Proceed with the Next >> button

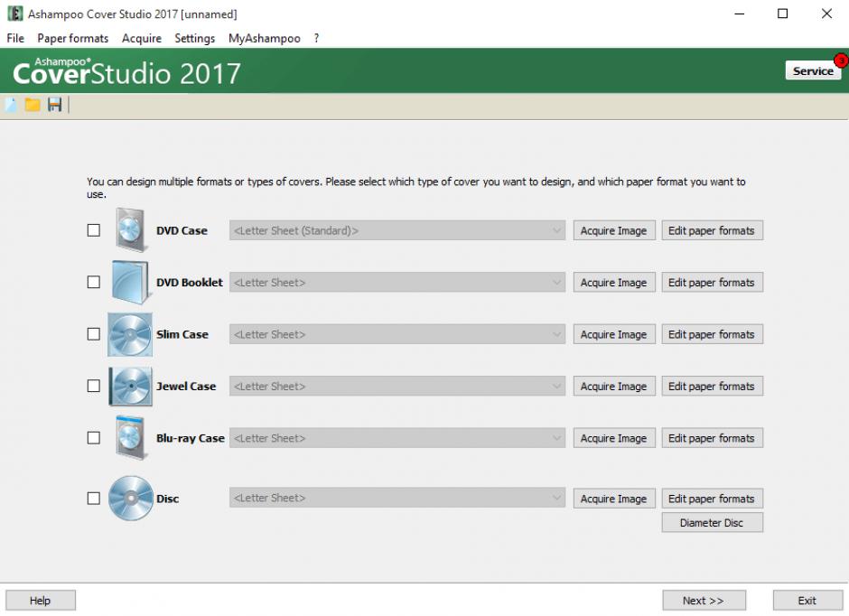tap(704, 601)
